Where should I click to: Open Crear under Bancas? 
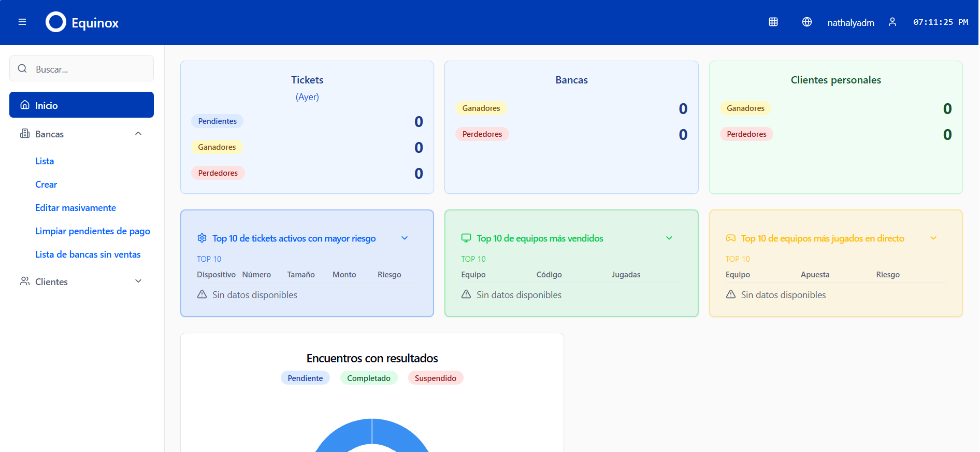tap(46, 185)
